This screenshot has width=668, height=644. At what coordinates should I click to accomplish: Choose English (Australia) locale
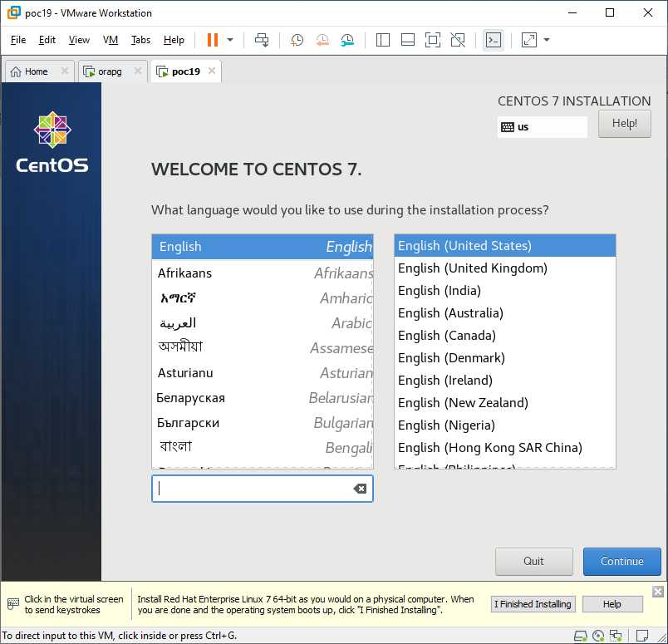[x=505, y=312]
